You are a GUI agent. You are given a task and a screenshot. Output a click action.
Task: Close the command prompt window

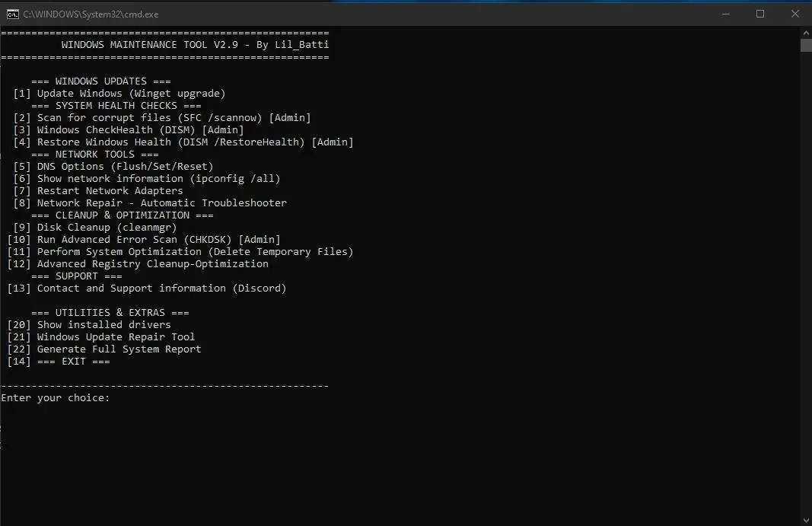pos(794,14)
